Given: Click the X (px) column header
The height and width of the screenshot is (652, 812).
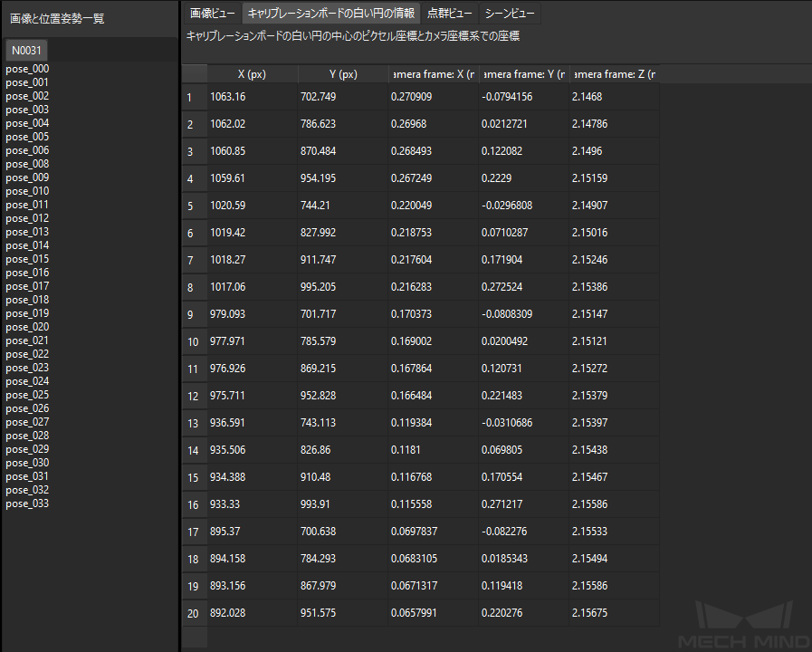Looking at the screenshot, I should pyautogui.click(x=253, y=74).
